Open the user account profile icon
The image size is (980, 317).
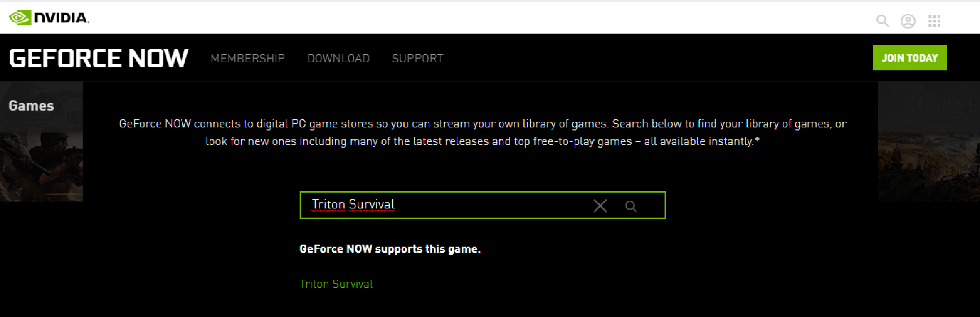908,21
